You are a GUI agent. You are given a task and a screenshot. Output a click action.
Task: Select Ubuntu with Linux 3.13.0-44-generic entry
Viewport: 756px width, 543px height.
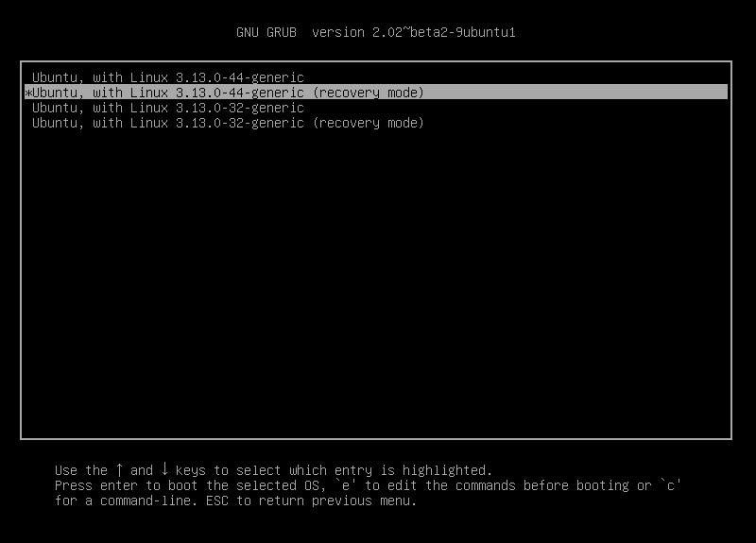coord(168,77)
